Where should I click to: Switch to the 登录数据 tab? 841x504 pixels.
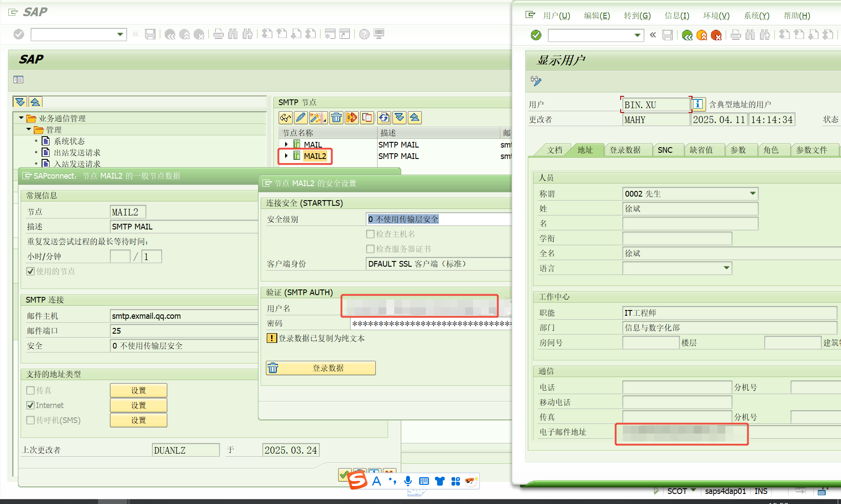tap(625, 150)
